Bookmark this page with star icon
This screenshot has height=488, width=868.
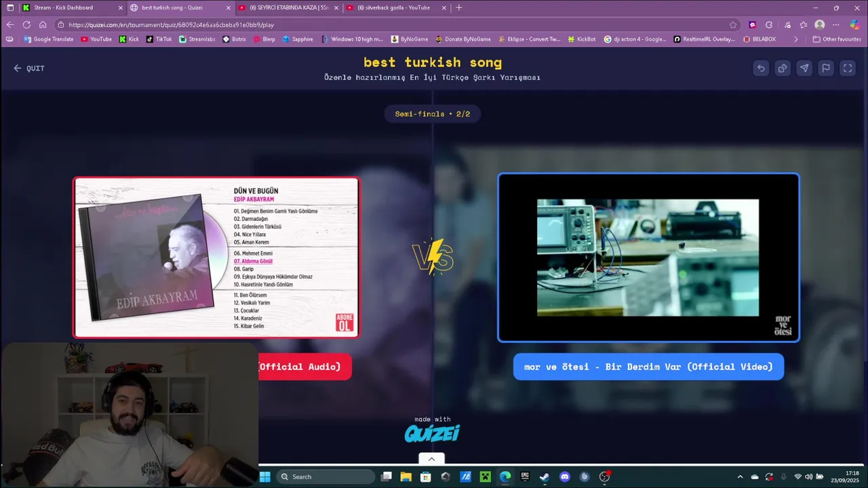[x=733, y=24]
